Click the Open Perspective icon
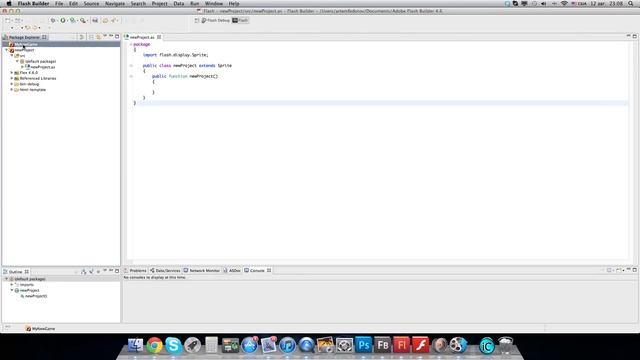The image size is (640, 360). coord(197,20)
